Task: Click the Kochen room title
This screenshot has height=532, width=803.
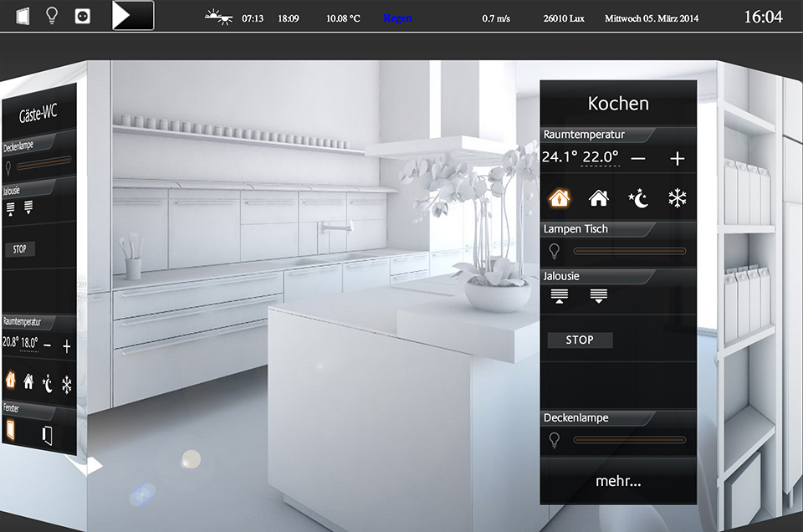Action: point(618,104)
